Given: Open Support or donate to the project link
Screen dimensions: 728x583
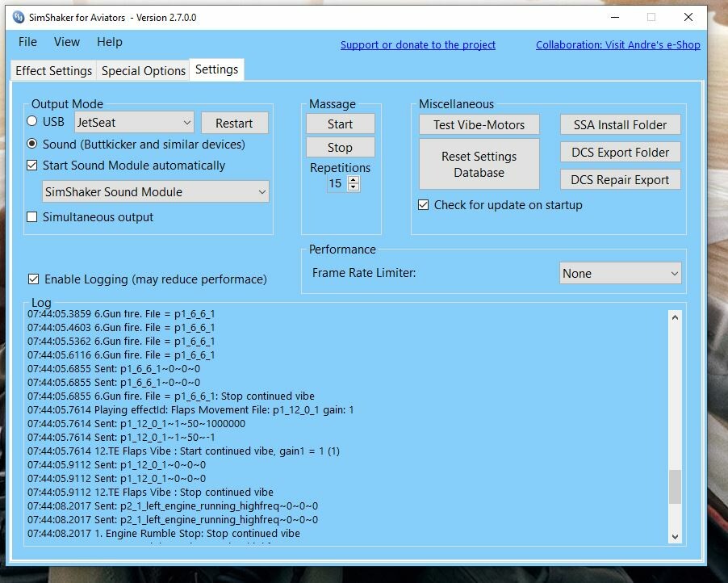Looking at the screenshot, I should (418, 44).
